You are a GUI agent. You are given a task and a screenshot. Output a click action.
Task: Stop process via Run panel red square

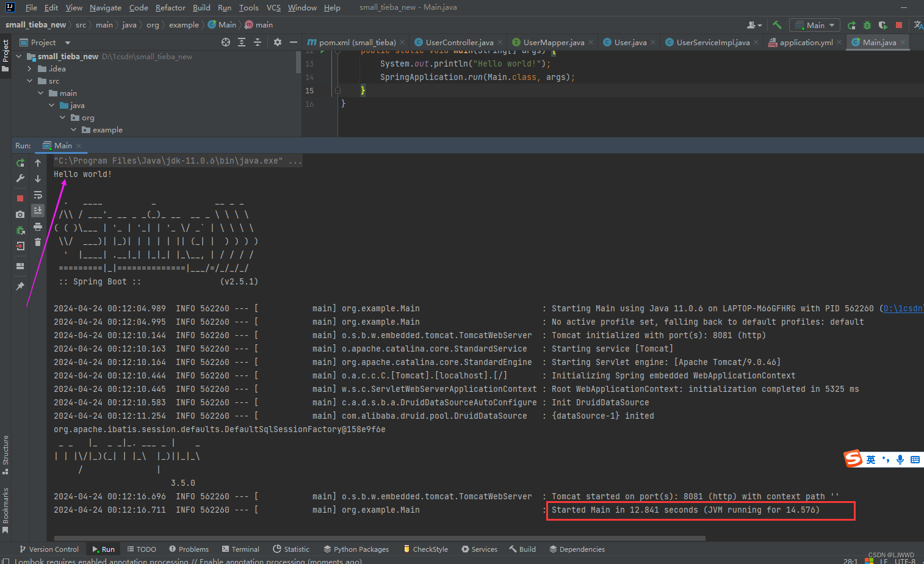coord(20,198)
